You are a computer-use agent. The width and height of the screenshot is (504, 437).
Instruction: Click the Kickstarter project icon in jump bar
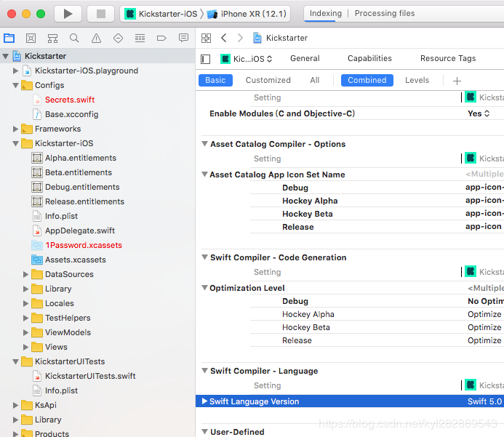pyautogui.click(x=257, y=38)
